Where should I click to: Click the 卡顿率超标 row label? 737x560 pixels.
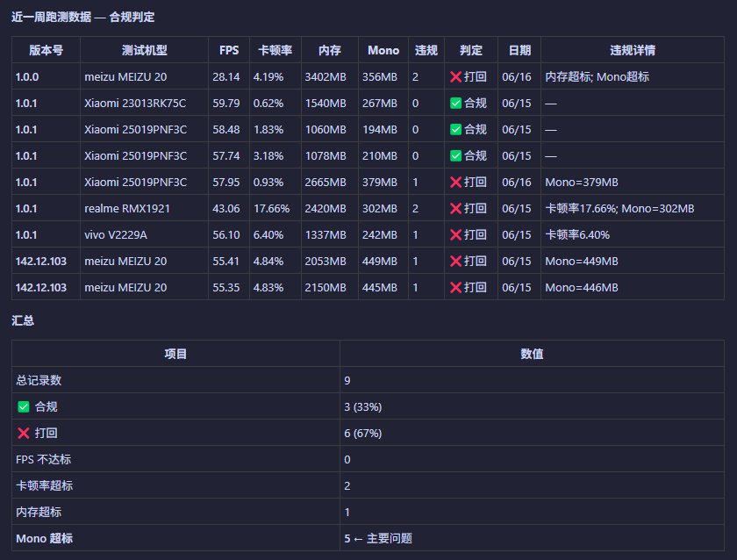point(44,485)
